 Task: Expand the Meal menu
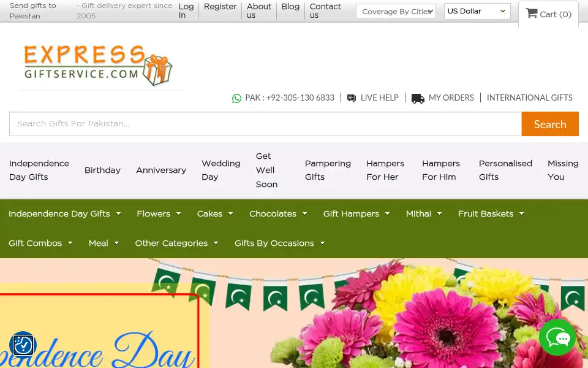(x=104, y=243)
